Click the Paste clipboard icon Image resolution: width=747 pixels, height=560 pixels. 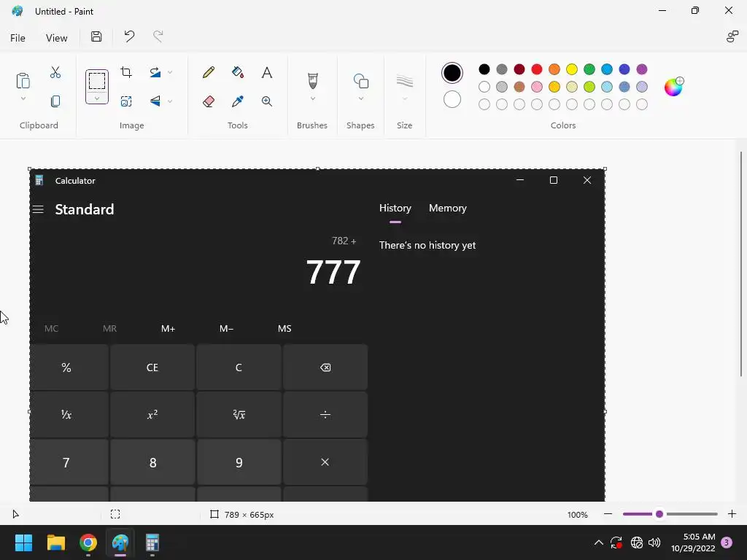click(x=23, y=80)
